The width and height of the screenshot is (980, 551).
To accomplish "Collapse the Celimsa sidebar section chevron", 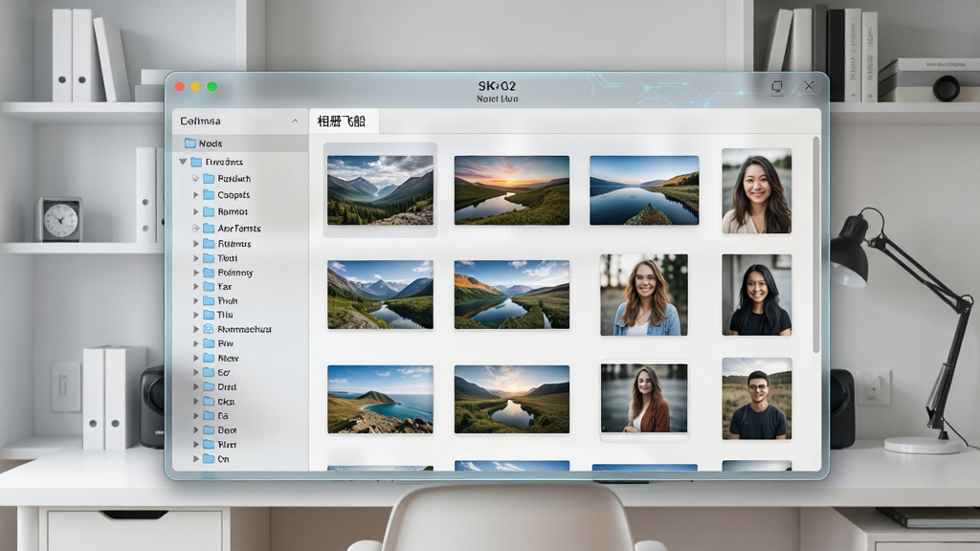I will [295, 121].
